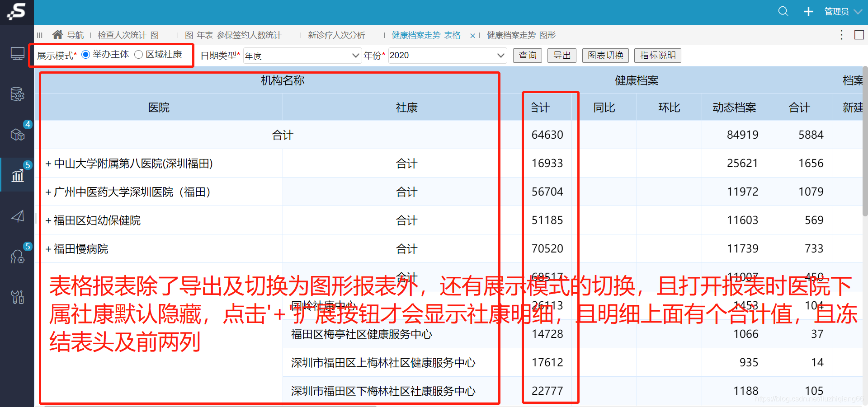This screenshot has height=407, width=868.
Task: Select the 区域社康 radio option
Action: (x=139, y=55)
